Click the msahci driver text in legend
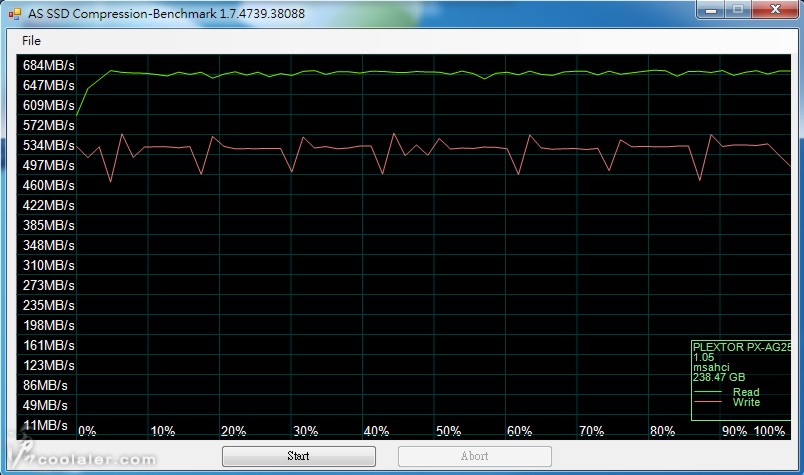 click(711, 367)
